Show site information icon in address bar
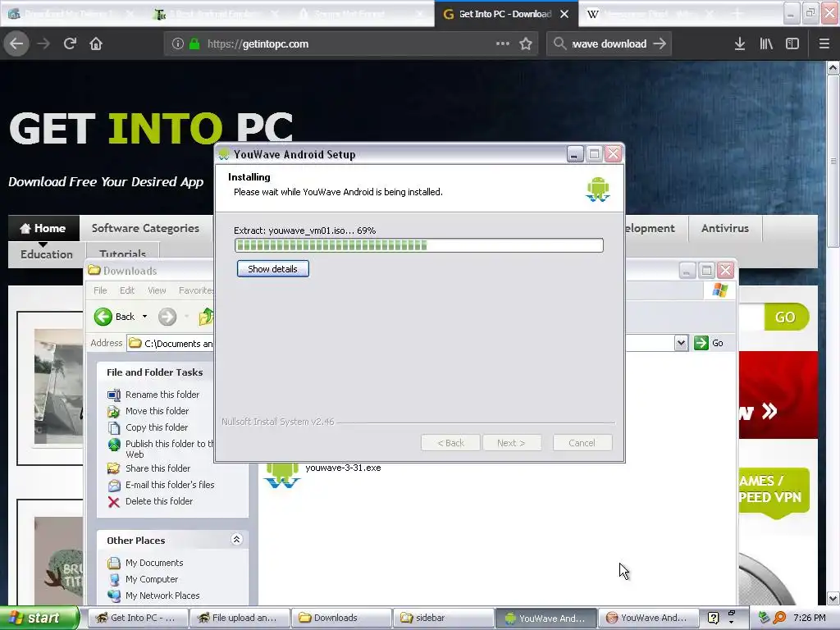Screen dimensions: 840x630 [x=177, y=44]
